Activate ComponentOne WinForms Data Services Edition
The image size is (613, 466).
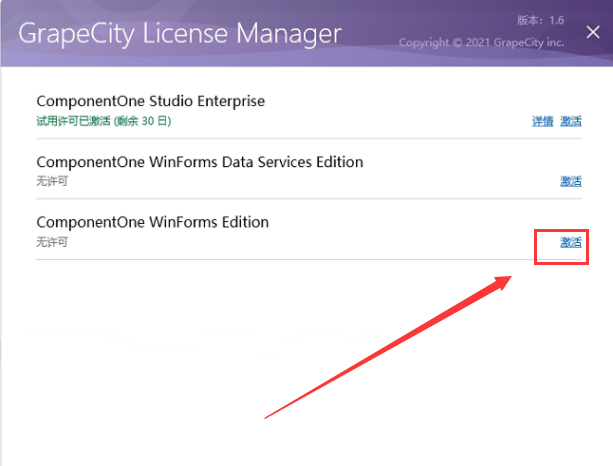[x=571, y=181]
